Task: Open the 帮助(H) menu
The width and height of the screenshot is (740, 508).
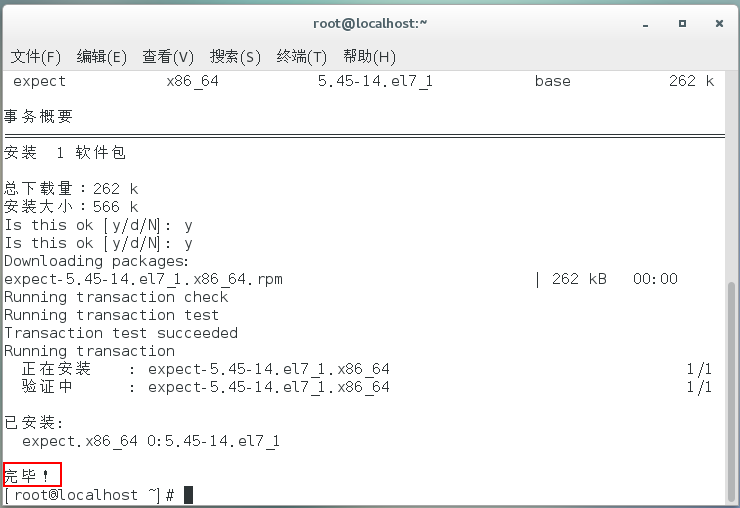Action: pos(369,57)
